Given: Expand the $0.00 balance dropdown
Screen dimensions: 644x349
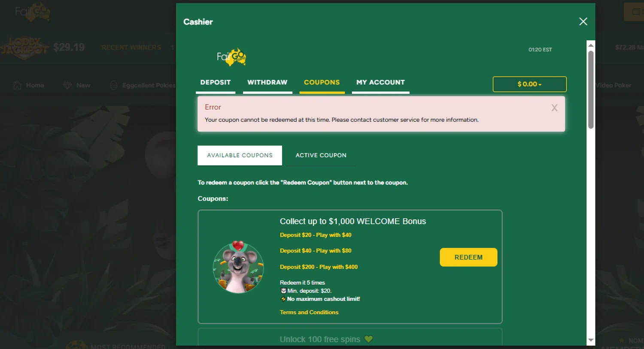Looking at the screenshot, I should (529, 84).
